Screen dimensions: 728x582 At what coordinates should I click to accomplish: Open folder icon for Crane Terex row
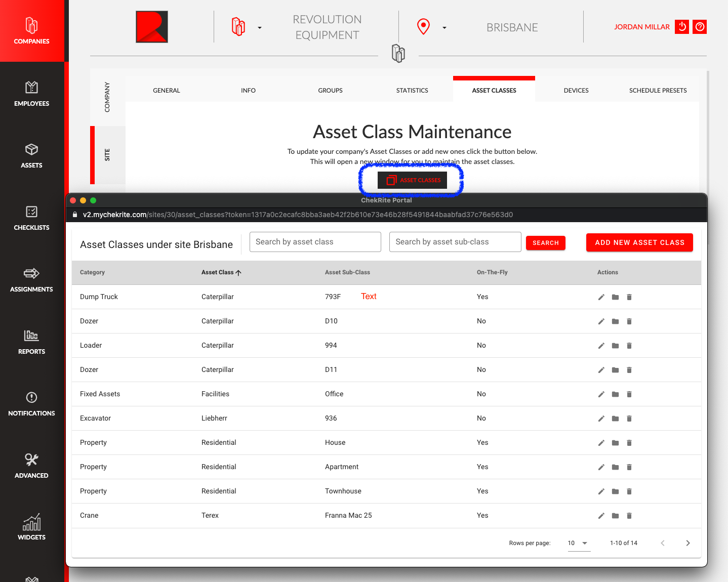pyautogui.click(x=615, y=516)
